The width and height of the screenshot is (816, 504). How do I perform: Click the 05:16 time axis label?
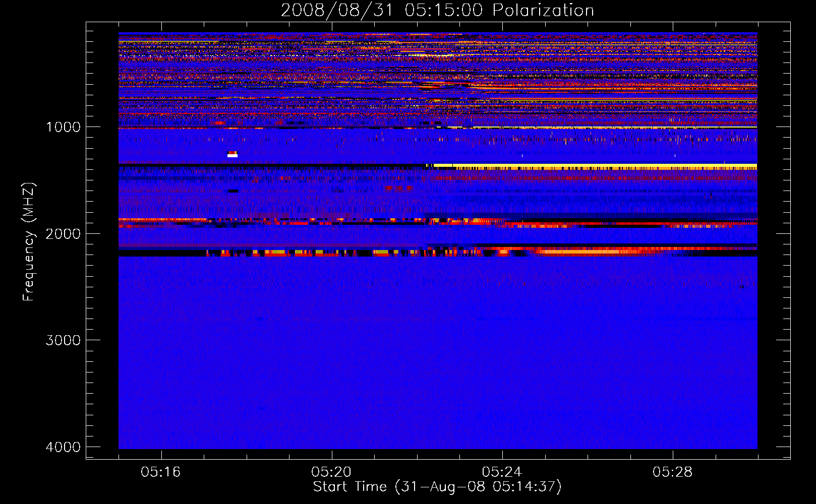tap(161, 472)
